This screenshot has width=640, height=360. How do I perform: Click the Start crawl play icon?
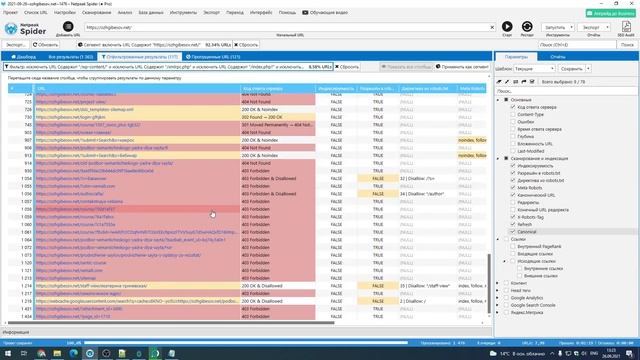click(x=507, y=27)
